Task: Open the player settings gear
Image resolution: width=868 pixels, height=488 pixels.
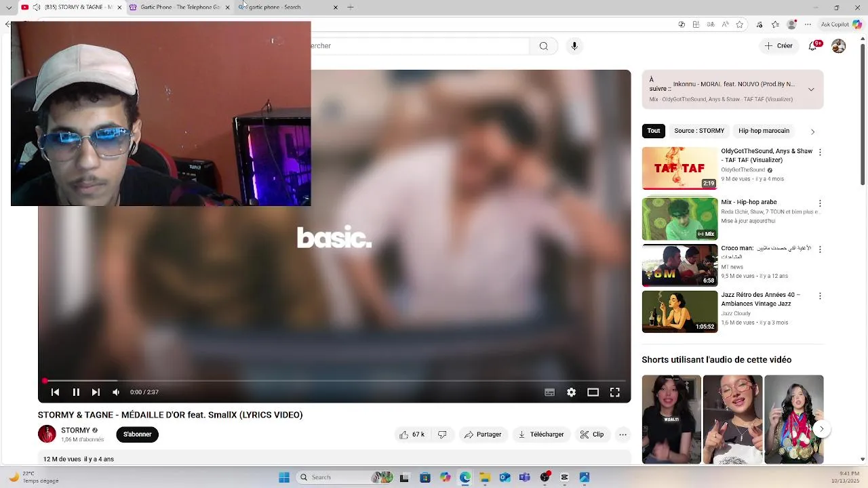Action: click(572, 392)
